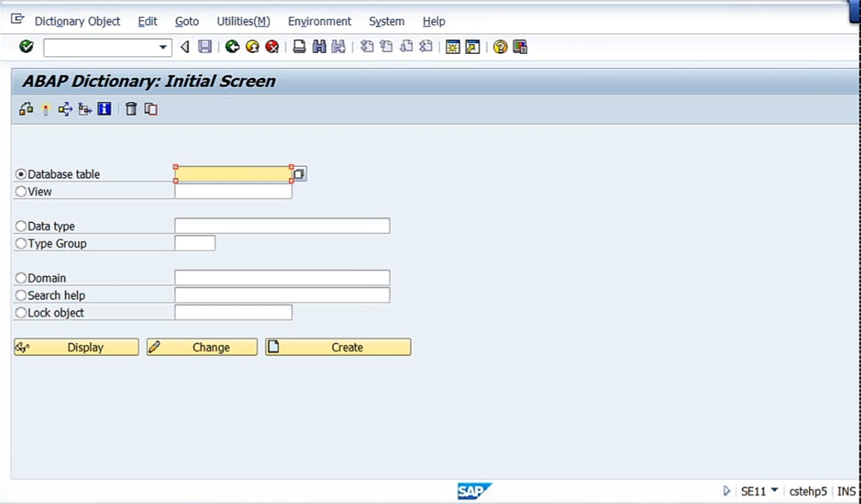
Task: Select the Database table radio button
Action: 21,174
